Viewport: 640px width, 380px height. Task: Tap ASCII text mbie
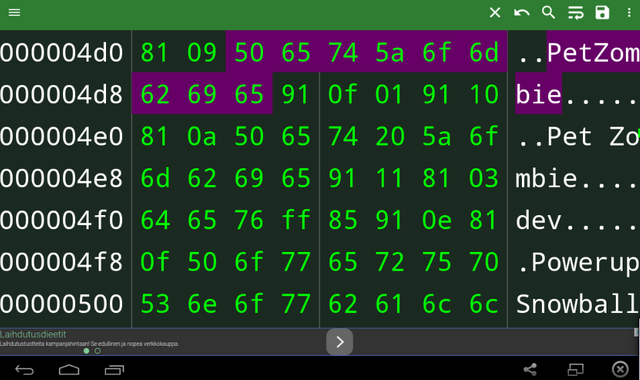pos(546,178)
